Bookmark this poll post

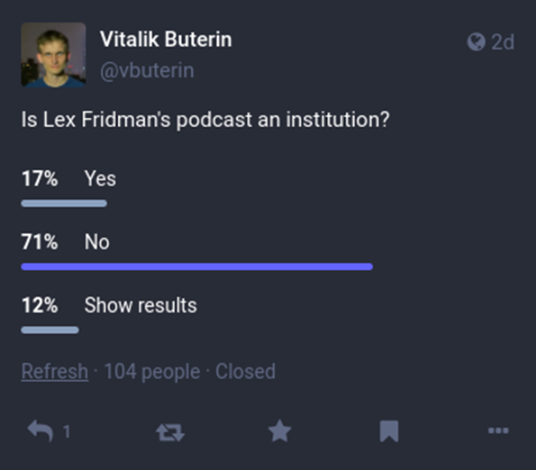click(389, 431)
